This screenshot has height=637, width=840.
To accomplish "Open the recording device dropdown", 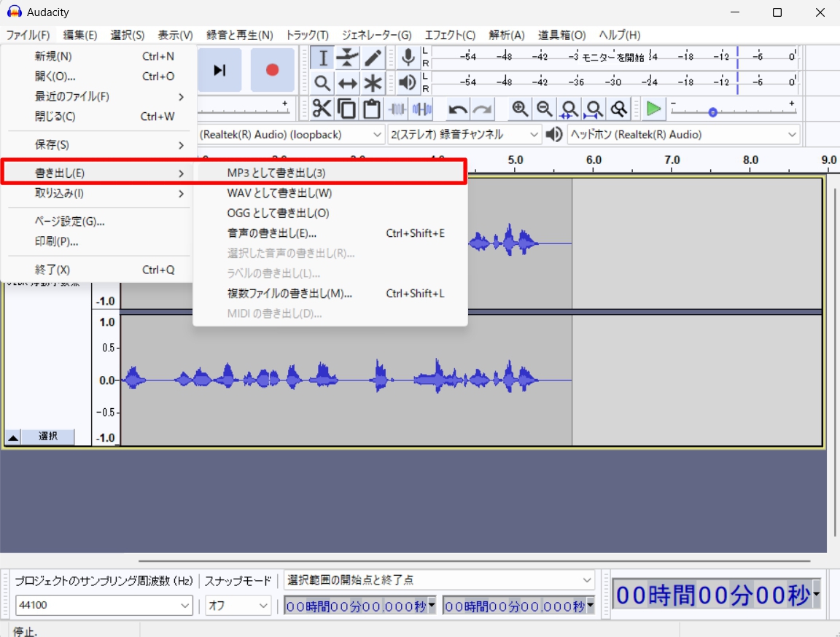I will click(376, 134).
